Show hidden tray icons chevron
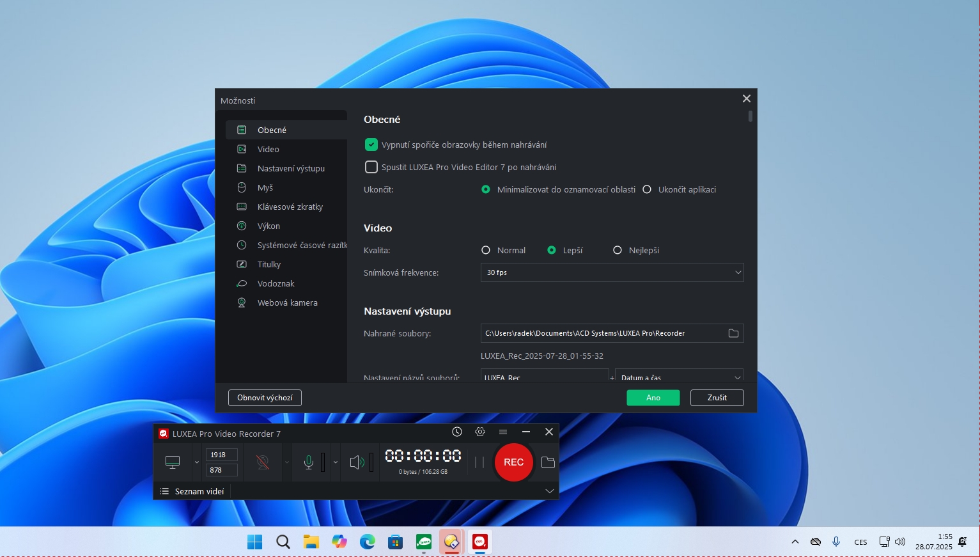980x557 pixels. point(795,542)
